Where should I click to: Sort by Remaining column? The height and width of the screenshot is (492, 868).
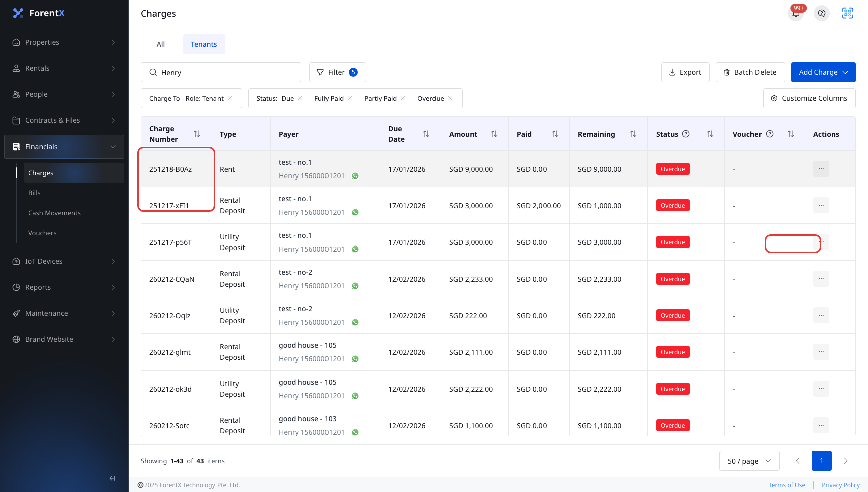pos(633,134)
